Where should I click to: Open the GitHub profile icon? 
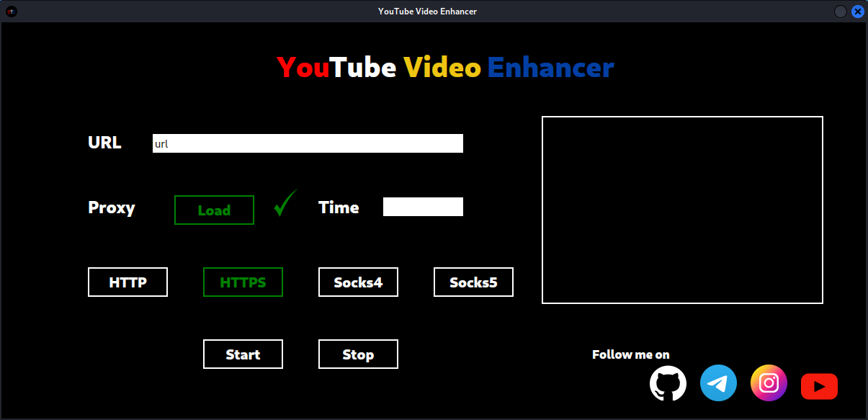pos(668,383)
